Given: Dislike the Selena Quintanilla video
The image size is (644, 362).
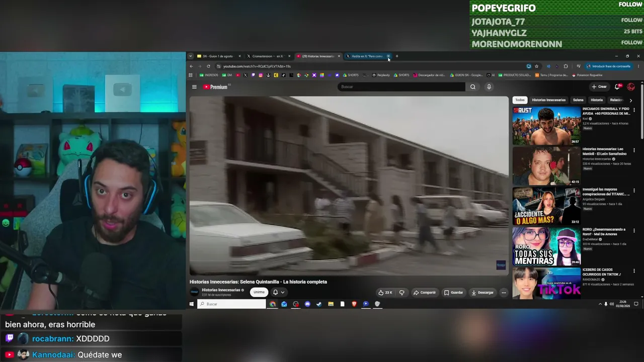Looking at the screenshot, I should (x=401, y=292).
